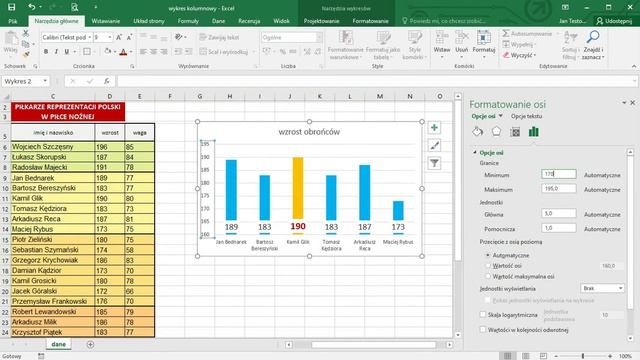Click the orange Kamil Glik chart column
The image size is (640, 360).
298,188
